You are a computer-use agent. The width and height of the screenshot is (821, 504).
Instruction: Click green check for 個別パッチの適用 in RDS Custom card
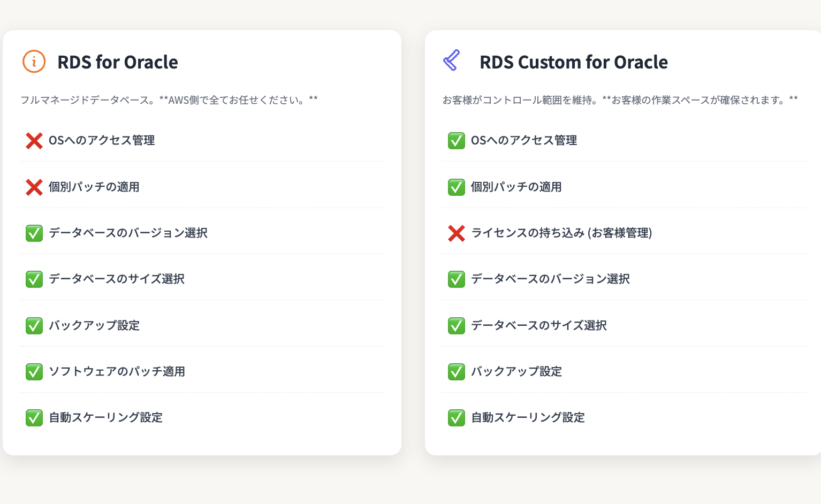pyautogui.click(x=457, y=187)
